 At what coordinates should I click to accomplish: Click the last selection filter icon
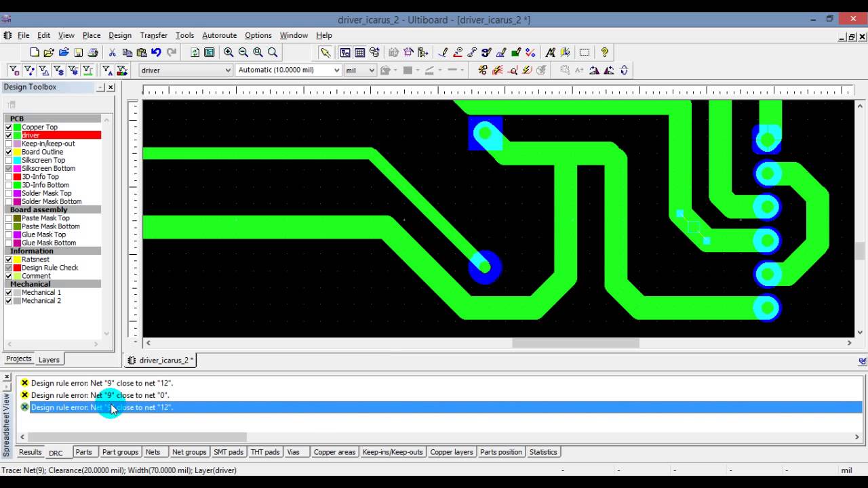(121, 70)
